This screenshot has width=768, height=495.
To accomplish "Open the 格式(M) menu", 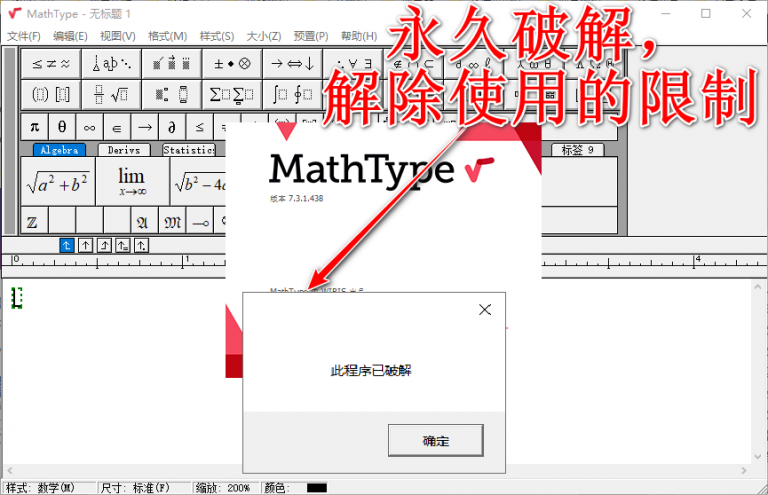I will point(168,36).
